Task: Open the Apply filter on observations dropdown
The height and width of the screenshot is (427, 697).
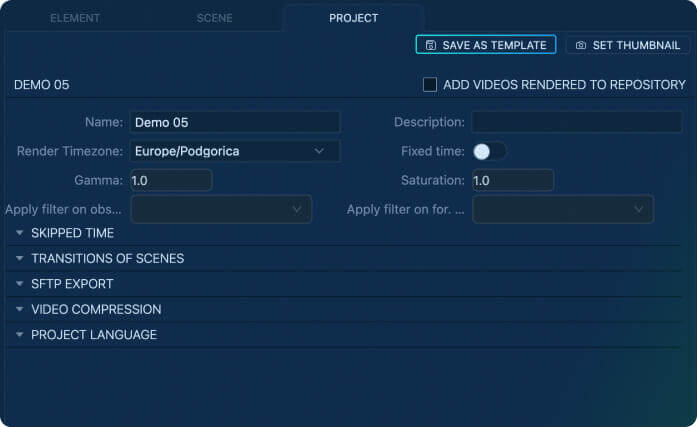Action: click(x=221, y=209)
